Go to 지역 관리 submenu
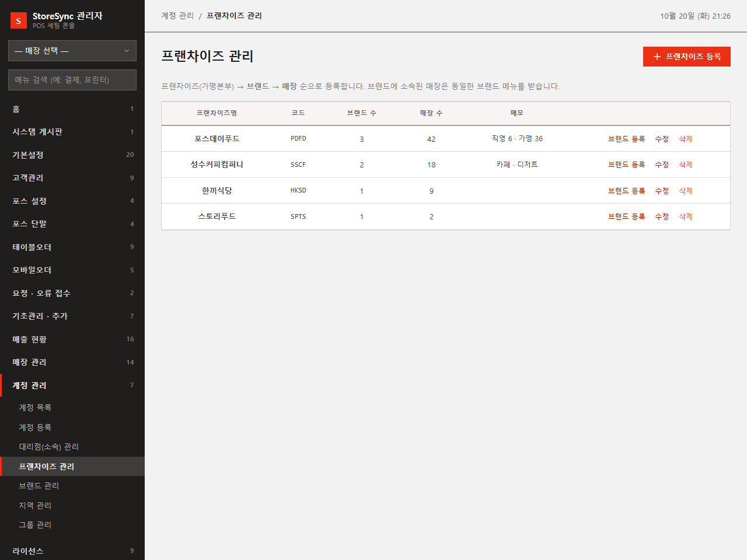747x560 pixels. [72, 506]
